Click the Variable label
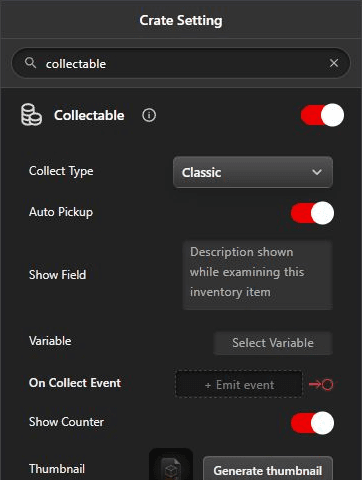 click(x=50, y=341)
